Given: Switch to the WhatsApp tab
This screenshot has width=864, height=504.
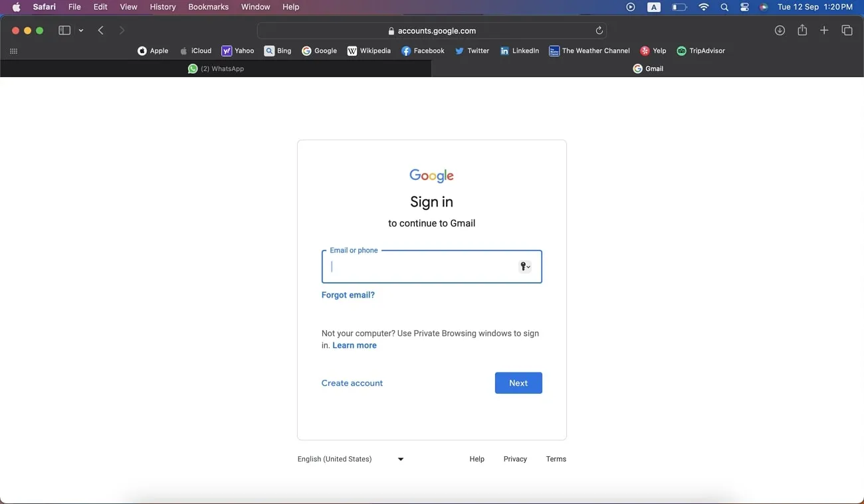Looking at the screenshot, I should coord(216,68).
